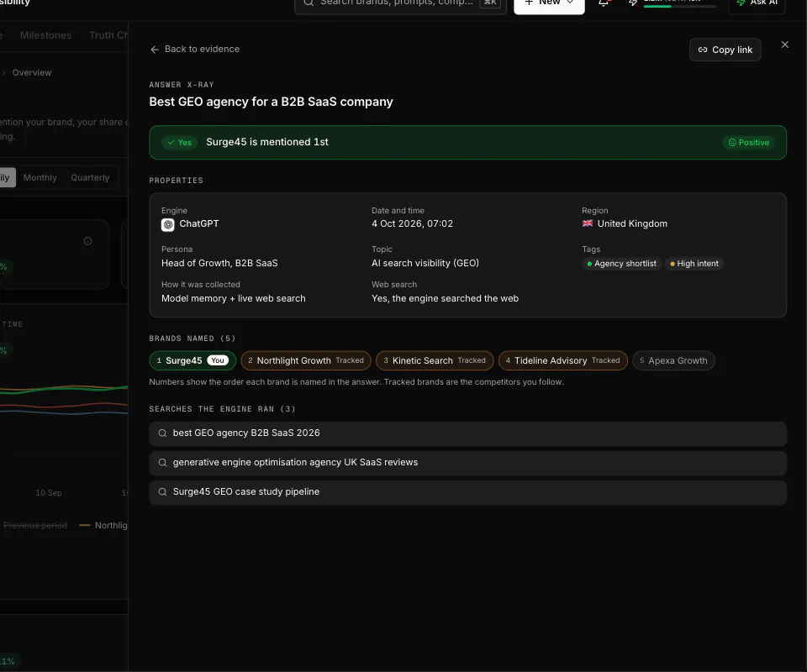Click the 'Surge45 is mentioned 1st' text
Image resolution: width=807 pixels, height=672 pixels.
[x=267, y=143]
